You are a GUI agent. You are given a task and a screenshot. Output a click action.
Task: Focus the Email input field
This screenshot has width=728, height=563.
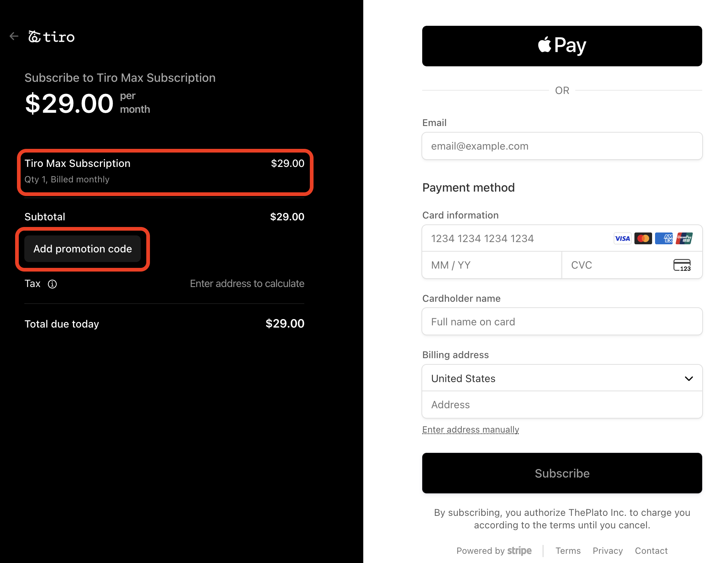point(562,146)
